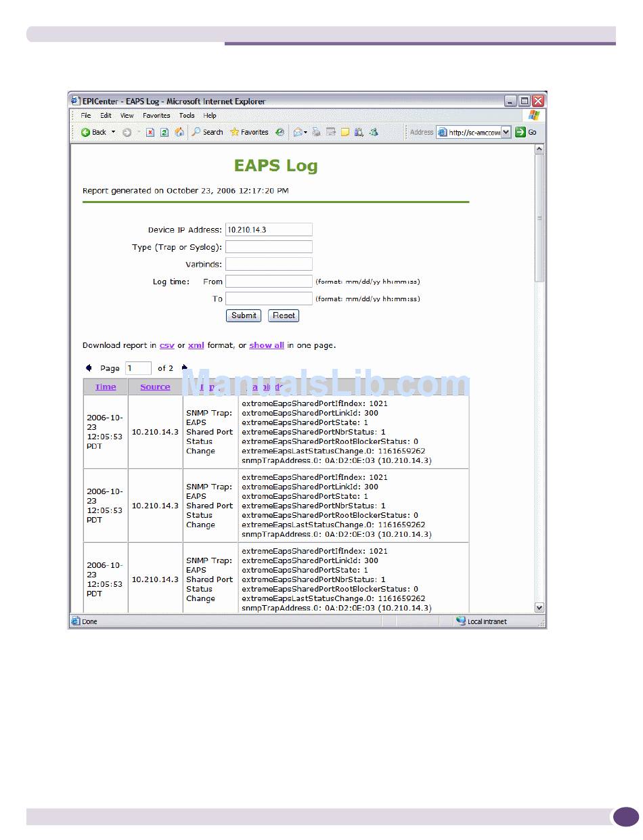Viewport: 643px width, 840px height.
Task: Download the report in xml format
Action: pos(196,345)
